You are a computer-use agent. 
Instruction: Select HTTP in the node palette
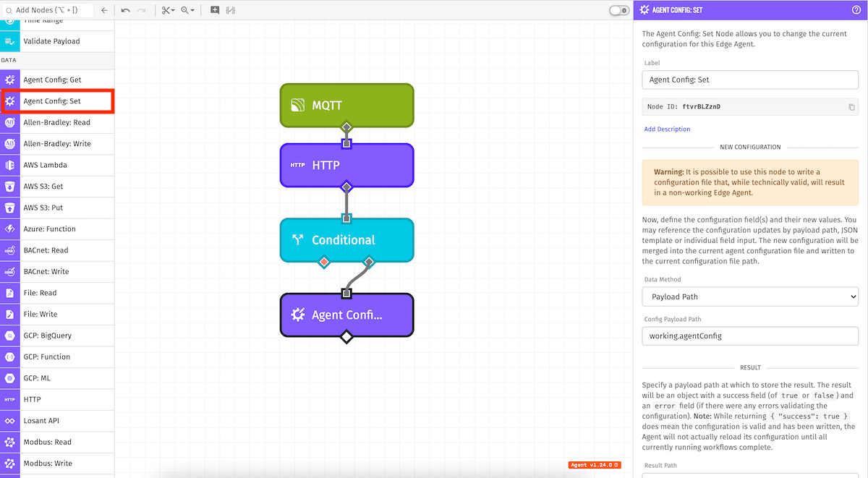[57, 399]
